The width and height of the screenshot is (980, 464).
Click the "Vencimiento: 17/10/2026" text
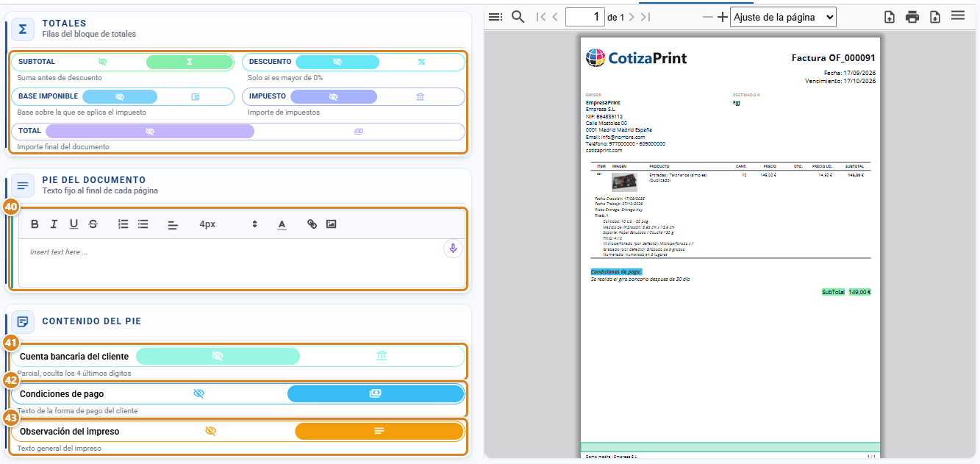pos(841,81)
